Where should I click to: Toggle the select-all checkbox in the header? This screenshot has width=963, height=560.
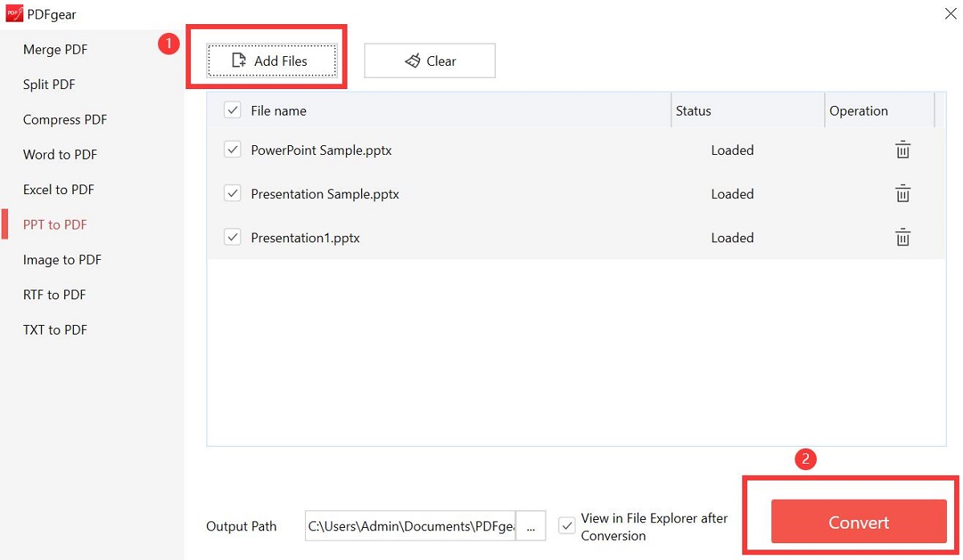coord(233,110)
